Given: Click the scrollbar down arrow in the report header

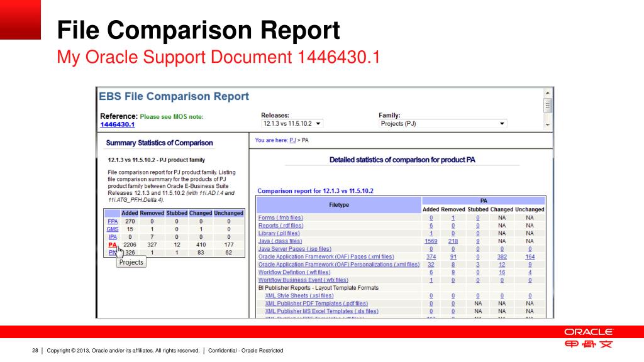Looking at the screenshot, I should (x=548, y=124).
